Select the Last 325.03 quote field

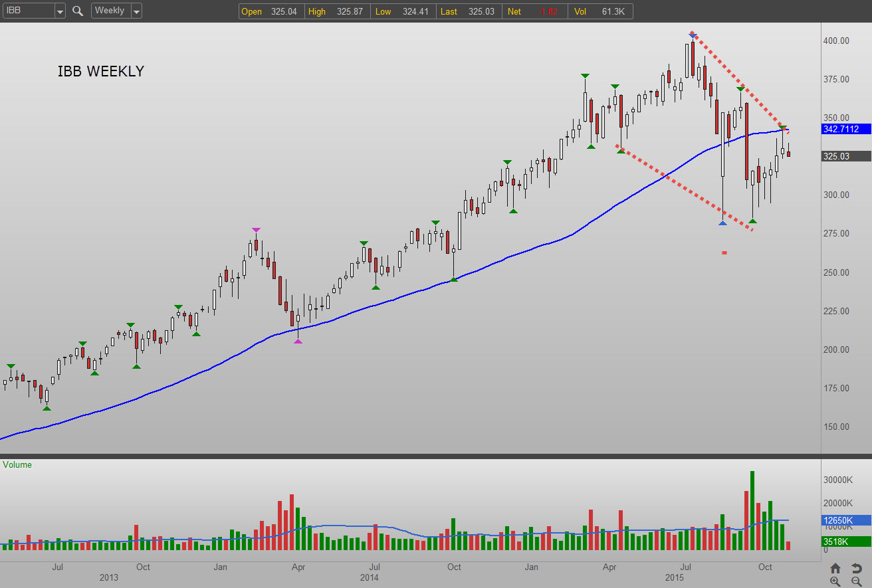[471, 11]
